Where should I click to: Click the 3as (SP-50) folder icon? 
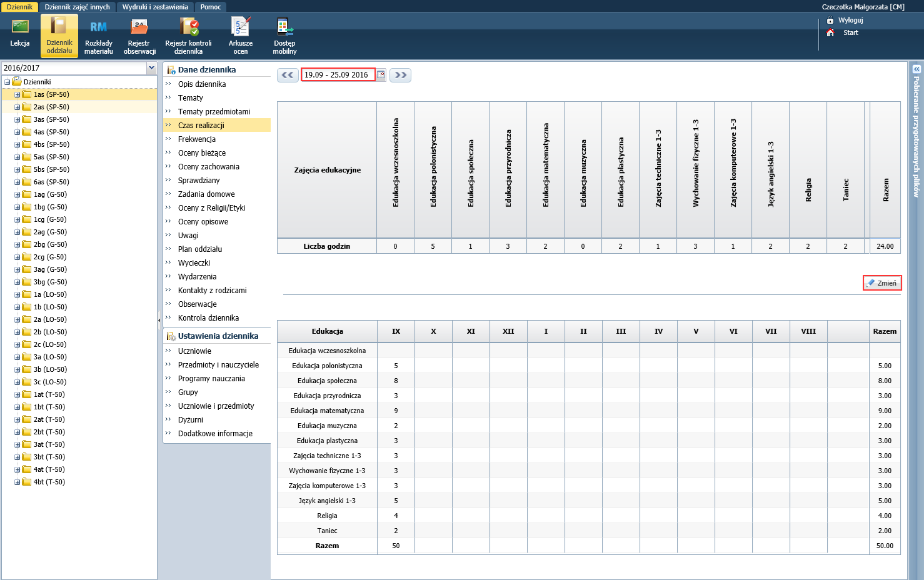click(x=27, y=119)
